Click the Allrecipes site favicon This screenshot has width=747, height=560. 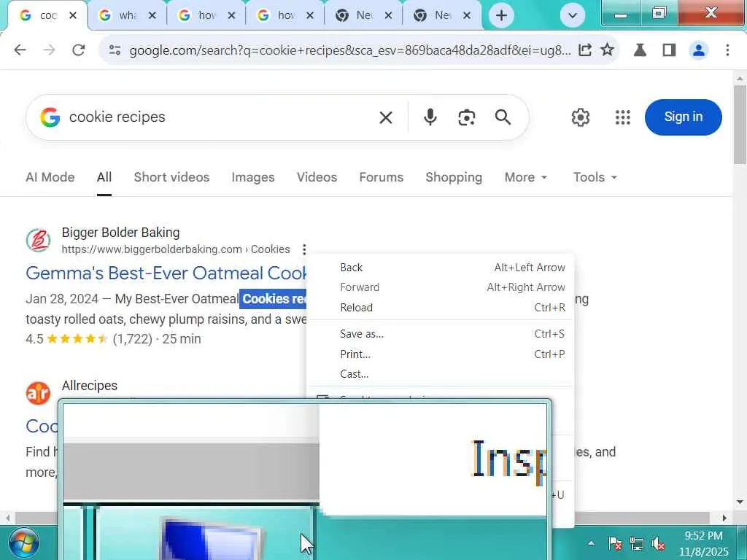[38, 393]
